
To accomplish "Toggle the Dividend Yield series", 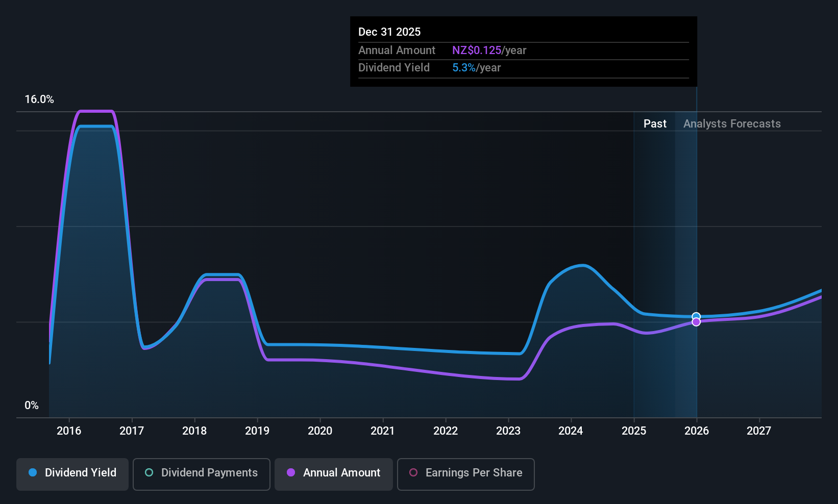I will 72,474.
